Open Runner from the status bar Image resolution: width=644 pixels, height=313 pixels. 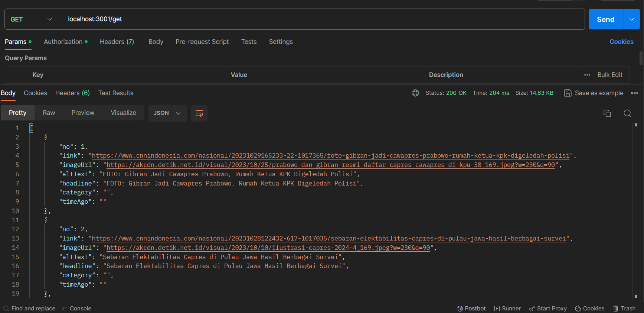click(x=507, y=309)
